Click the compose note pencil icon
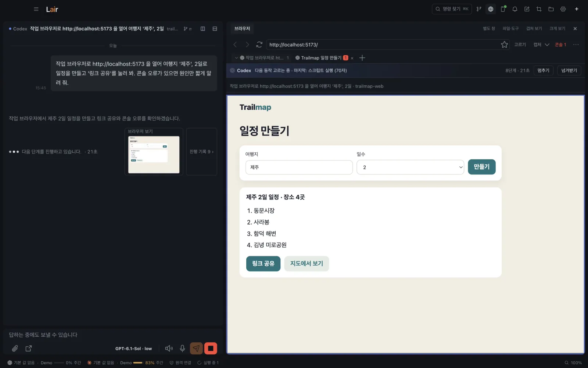The height and width of the screenshot is (368, 588). [x=527, y=9]
